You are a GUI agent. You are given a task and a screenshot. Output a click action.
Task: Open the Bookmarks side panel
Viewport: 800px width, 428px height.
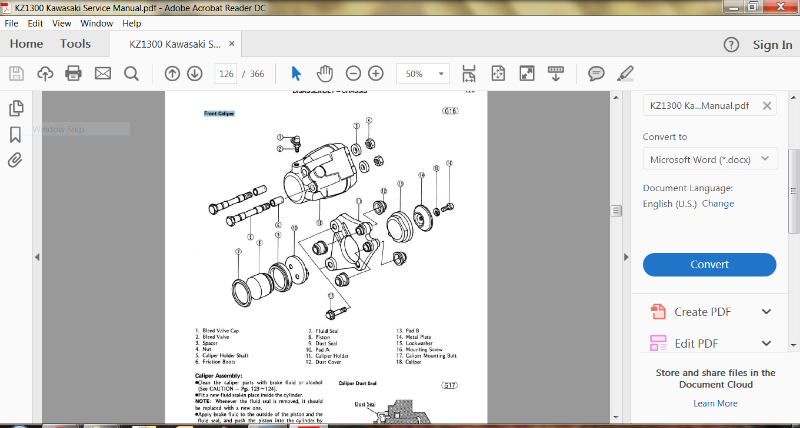coord(16,134)
